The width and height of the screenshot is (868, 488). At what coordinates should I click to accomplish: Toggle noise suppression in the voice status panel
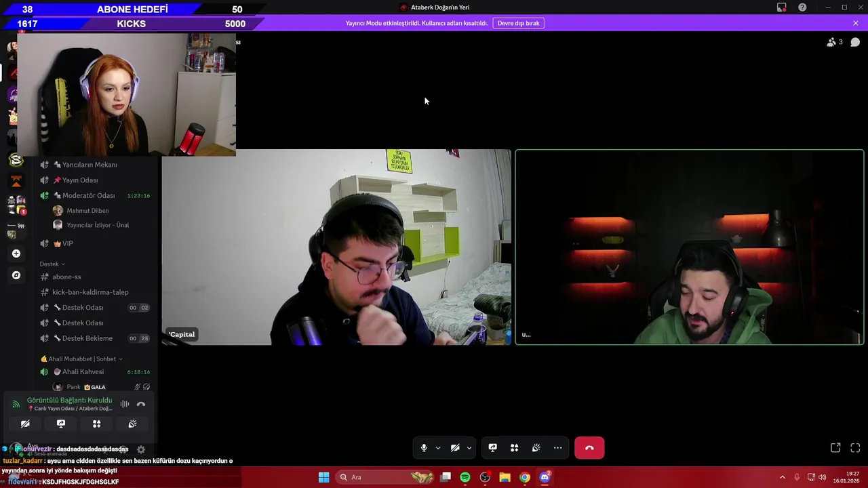125,404
